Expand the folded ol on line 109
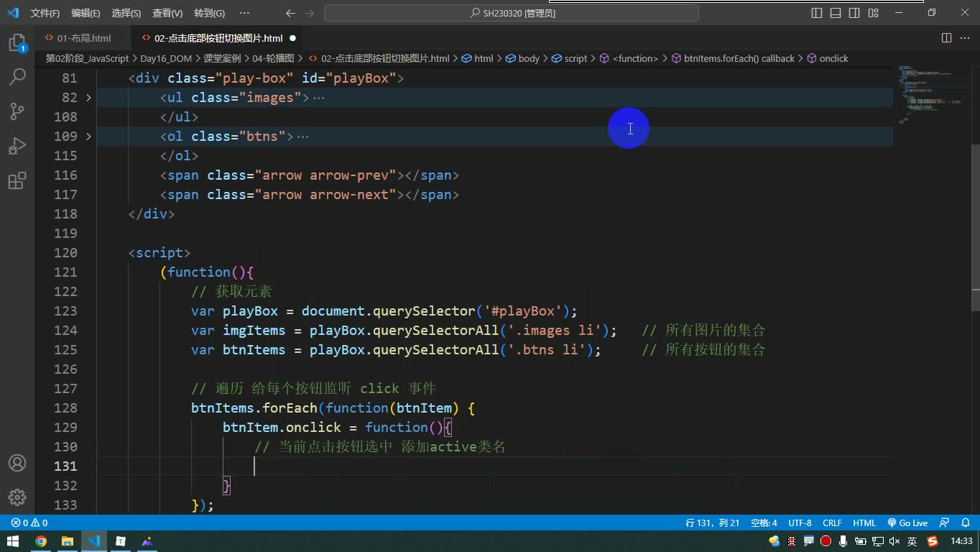The width and height of the screenshot is (980, 552). click(88, 136)
